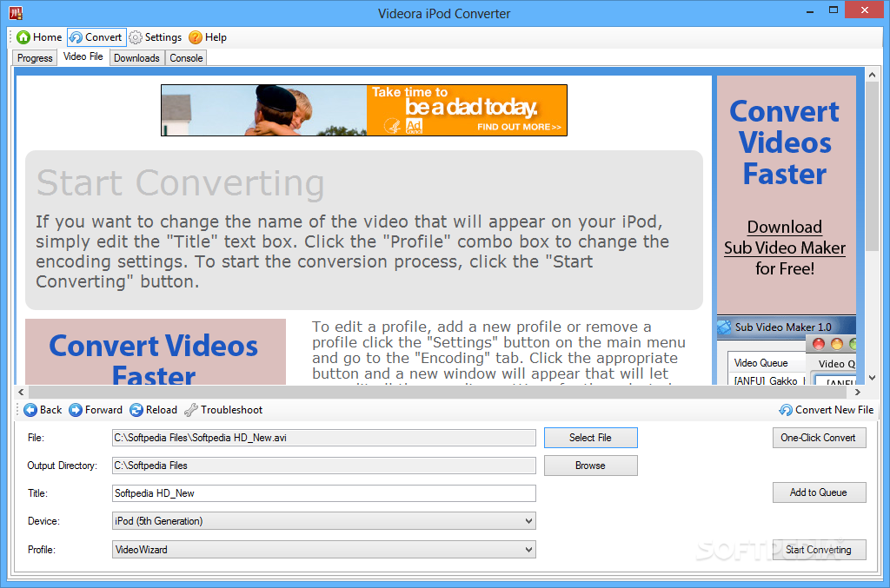Click the Output Directory field

323,466
